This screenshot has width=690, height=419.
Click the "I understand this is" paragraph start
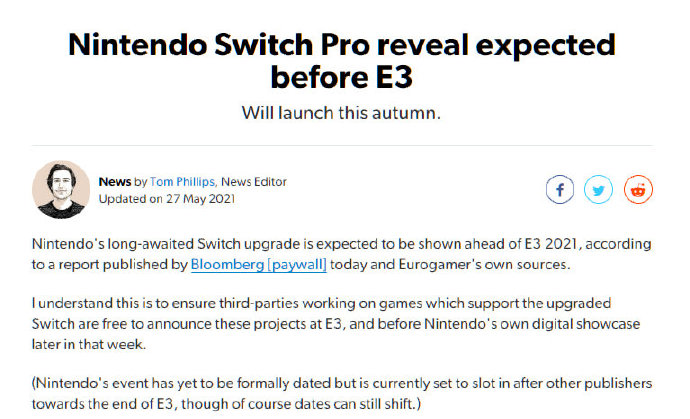point(92,303)
